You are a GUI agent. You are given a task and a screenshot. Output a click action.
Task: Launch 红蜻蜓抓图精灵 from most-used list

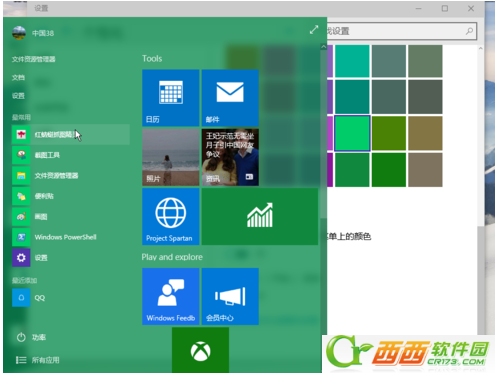coord(71,135)
